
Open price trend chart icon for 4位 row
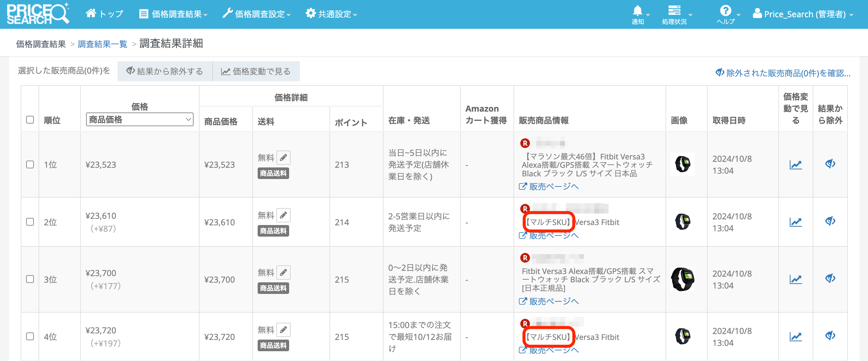[x=795, y=336]
